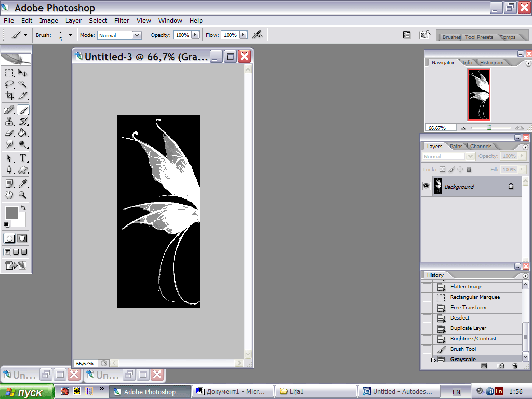Open the History palette menu arrow
The height and width of the screenshot is (399, 532).
(525, 276)
